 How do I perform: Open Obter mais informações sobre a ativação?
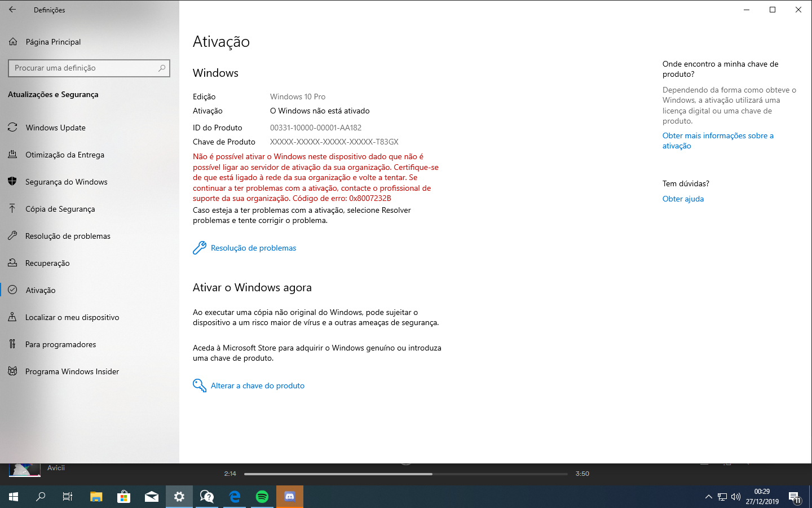click(x=718, y=141)
